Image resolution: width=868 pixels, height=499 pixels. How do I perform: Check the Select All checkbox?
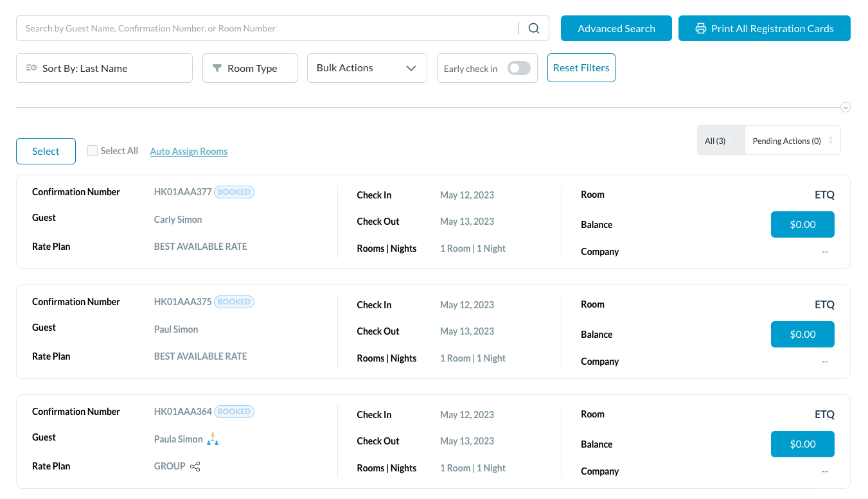[x=93, y=150]
